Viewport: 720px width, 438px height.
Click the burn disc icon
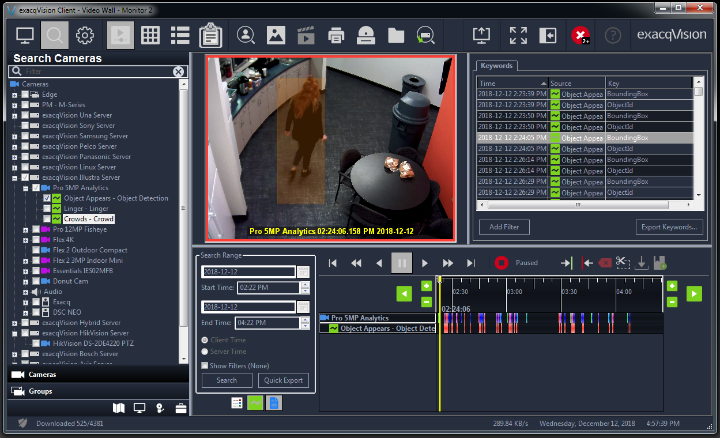(x=366, y=35)
